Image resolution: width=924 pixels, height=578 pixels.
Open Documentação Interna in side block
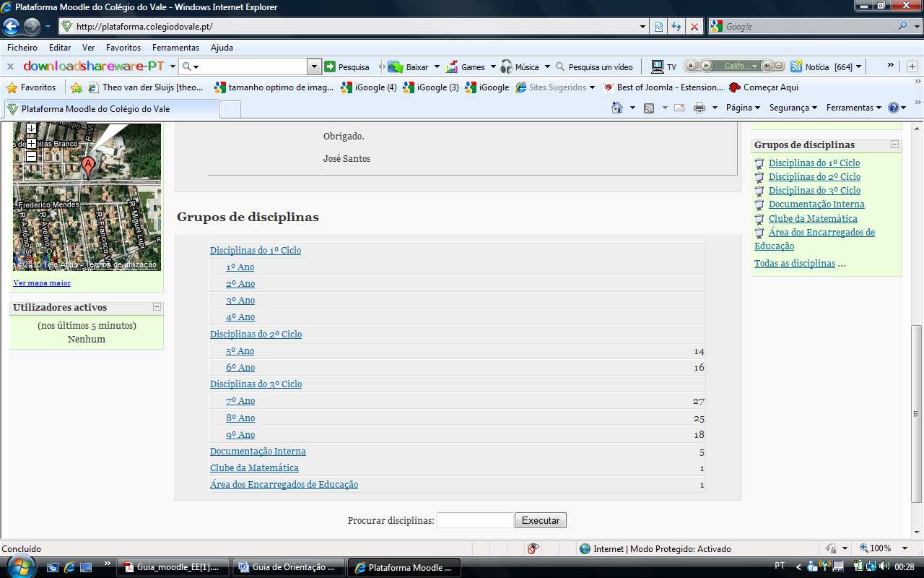816,204
